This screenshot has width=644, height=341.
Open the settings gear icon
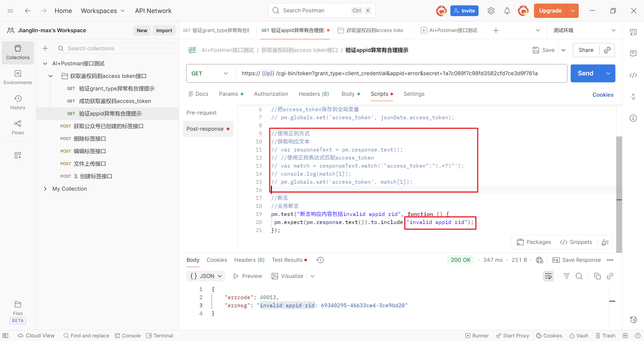[x=491, y=11]
